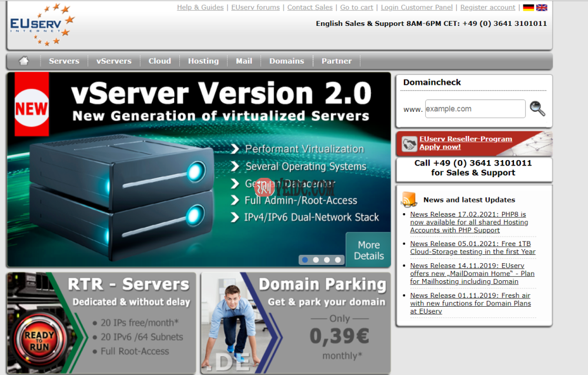
Task: Open the Login Customer Panel link
Action: point(416,7)
